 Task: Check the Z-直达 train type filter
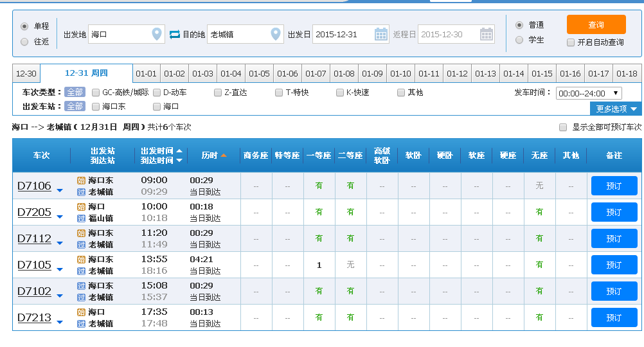tap(218, 93)
